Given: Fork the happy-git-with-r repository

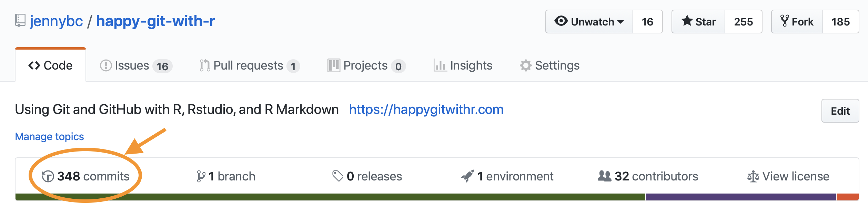Looking at the screenshot, I should [797, 22].
